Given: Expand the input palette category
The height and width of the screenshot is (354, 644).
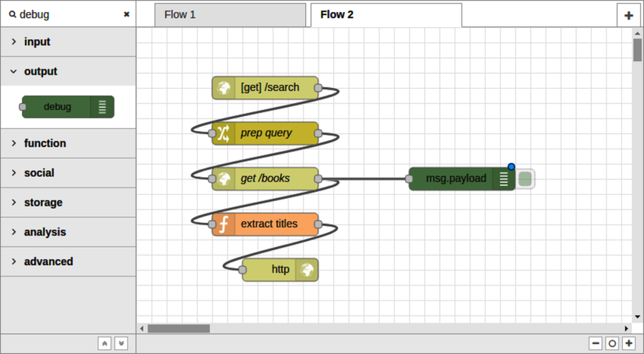Looking at the screenshot, I should click(x=68, y=42).
